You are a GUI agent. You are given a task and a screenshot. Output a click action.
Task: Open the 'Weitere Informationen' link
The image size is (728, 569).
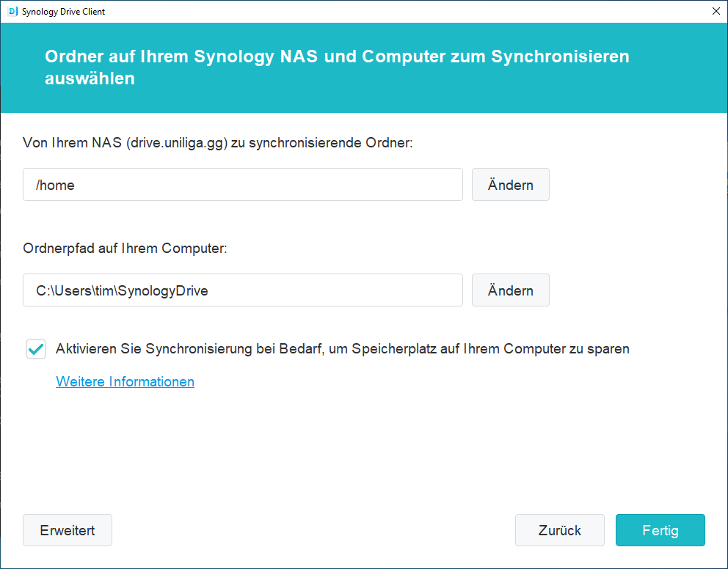[125, 381]
